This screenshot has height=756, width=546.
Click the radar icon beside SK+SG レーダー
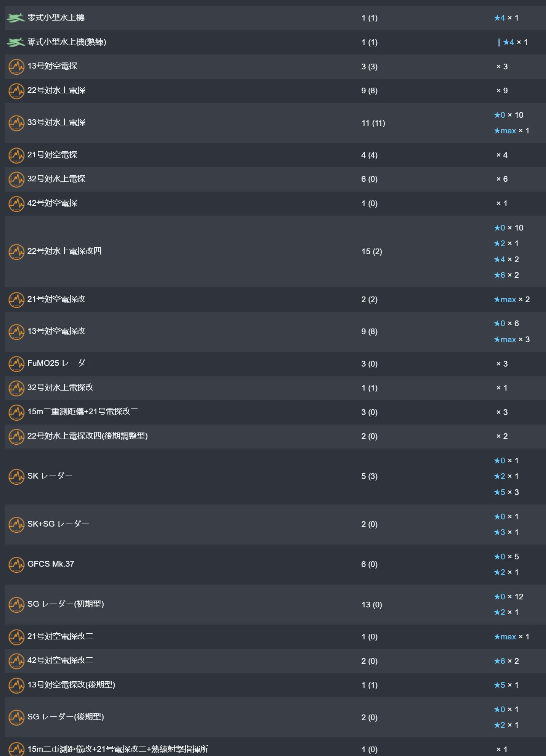(x=16, y=524)
